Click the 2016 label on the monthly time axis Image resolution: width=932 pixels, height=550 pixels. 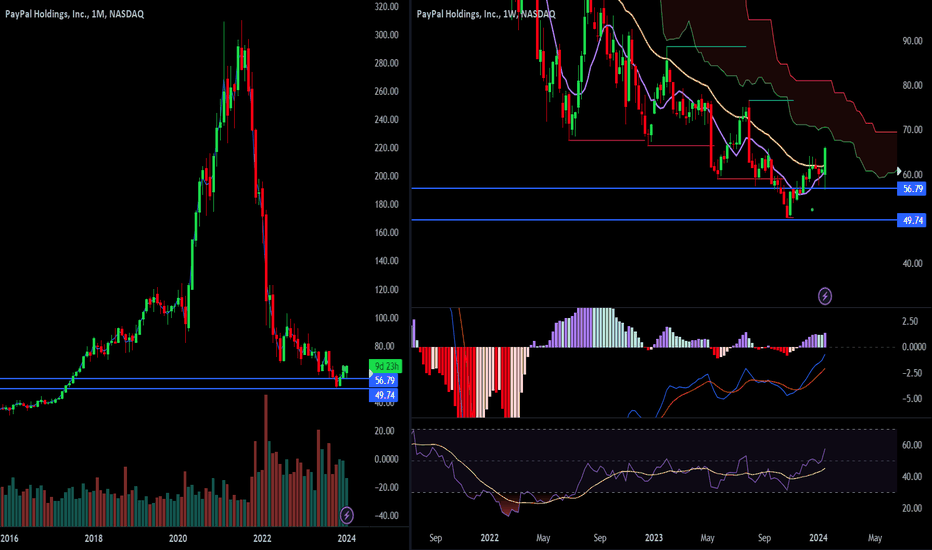pos(9,538)
